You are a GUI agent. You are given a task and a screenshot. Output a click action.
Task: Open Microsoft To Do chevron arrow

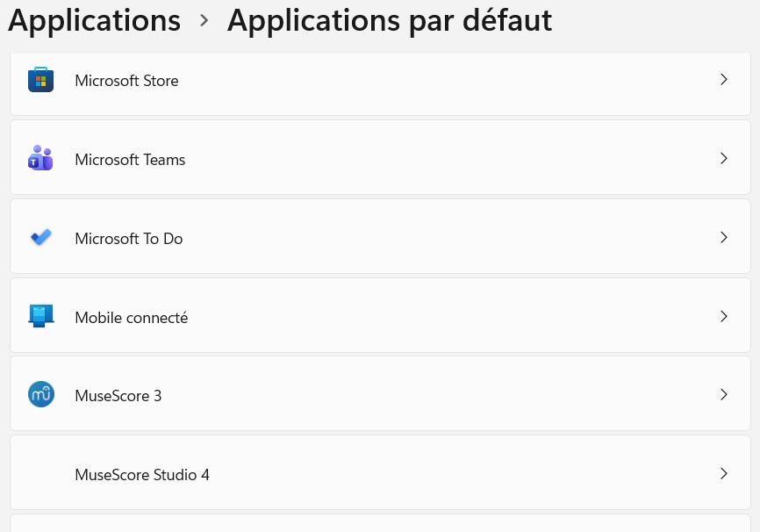point(723,238)
